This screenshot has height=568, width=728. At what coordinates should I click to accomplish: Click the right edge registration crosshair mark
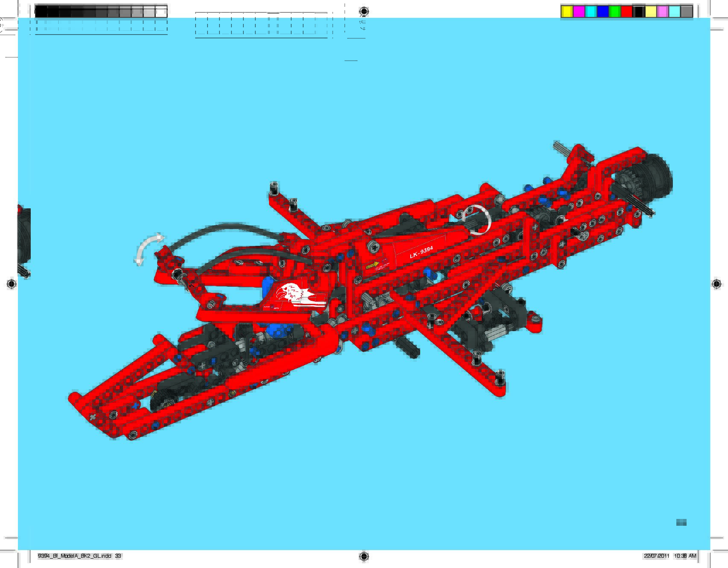tap(716, 284)
